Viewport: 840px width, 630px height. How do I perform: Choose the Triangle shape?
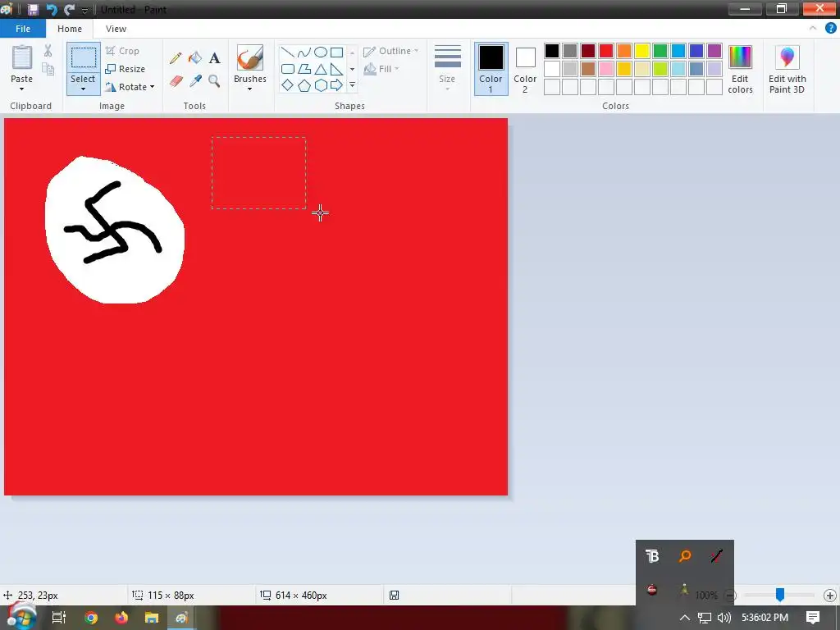(x=321, y=69)
